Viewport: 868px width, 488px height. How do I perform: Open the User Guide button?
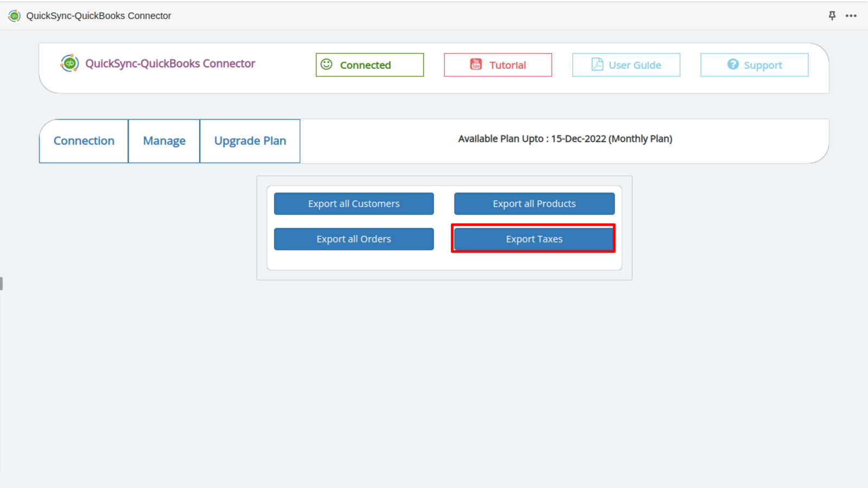click(x=626, y=65)
